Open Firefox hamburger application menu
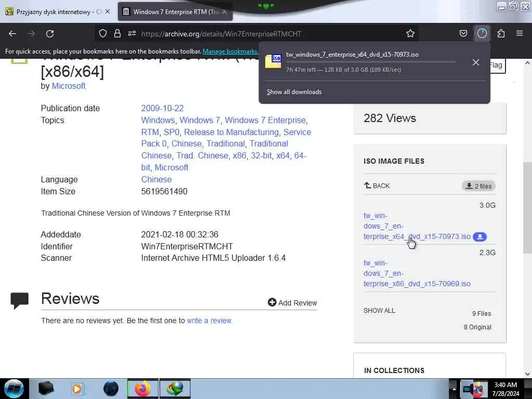 pyautogui.click(x=520, y=33)
